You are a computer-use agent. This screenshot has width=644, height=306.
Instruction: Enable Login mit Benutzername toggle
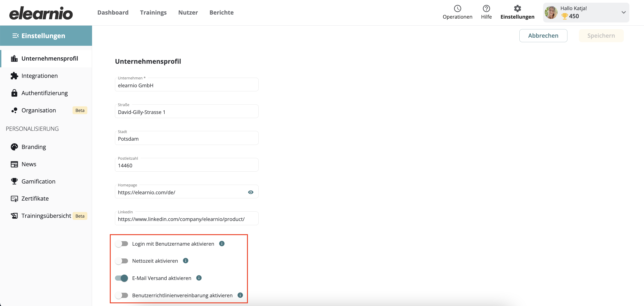click(122, 244)
